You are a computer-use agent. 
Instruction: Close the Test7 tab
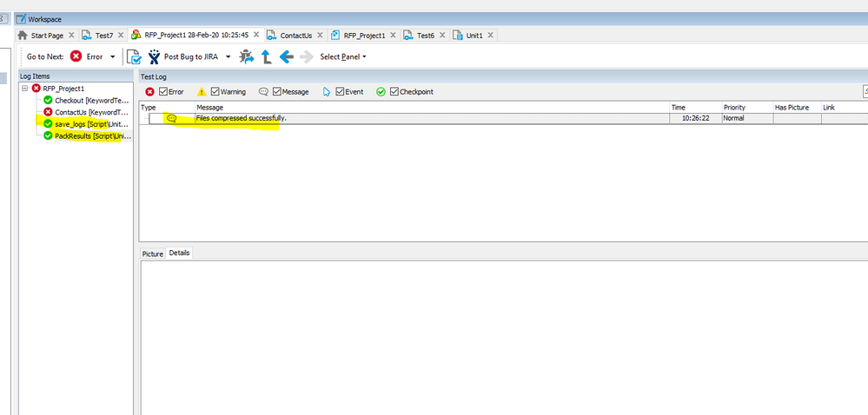121,36
